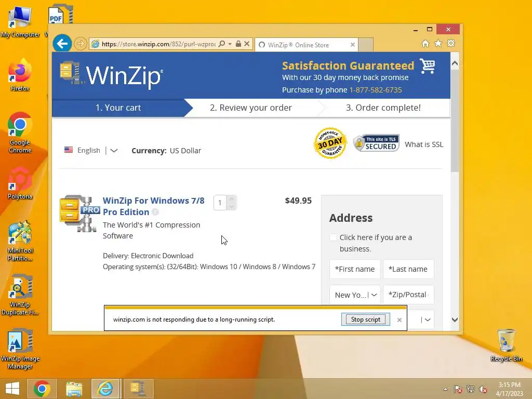Viewport: 532px width, 399px height.
Task: Click the Action Center flag tray icon
Action: [458, 389]
